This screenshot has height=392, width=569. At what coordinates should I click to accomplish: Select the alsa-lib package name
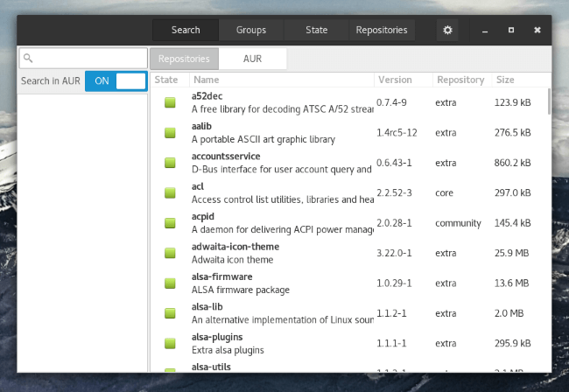click(x=207, y=307)
